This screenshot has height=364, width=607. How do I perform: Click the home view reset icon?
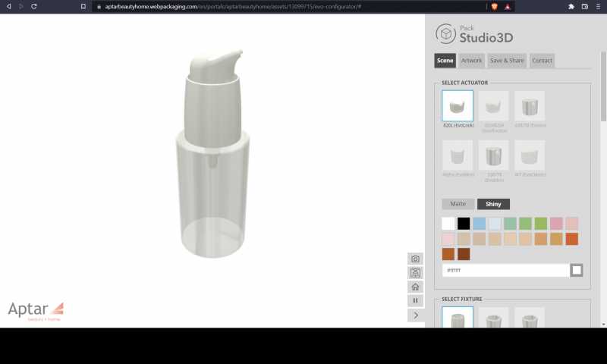click(415, 287)
